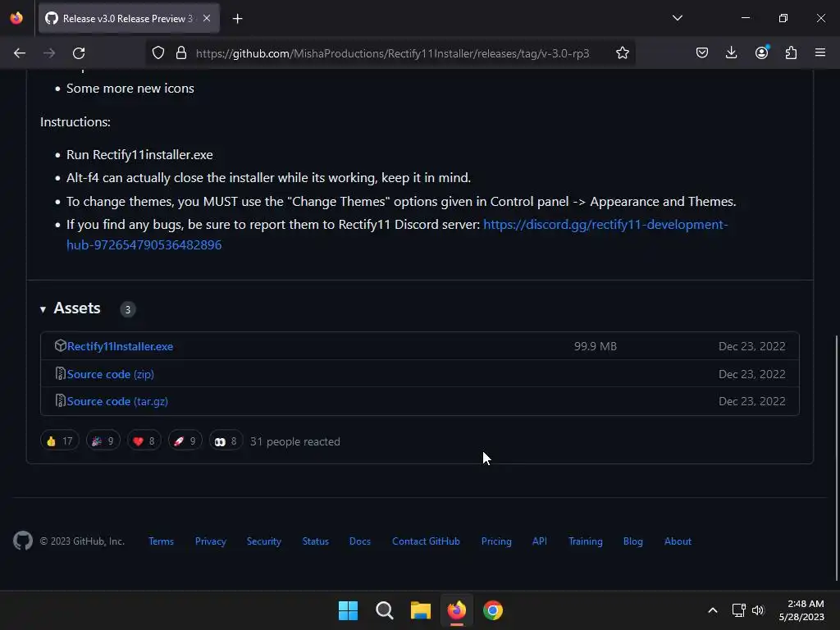Open the Training footer link

coord(585,541)
